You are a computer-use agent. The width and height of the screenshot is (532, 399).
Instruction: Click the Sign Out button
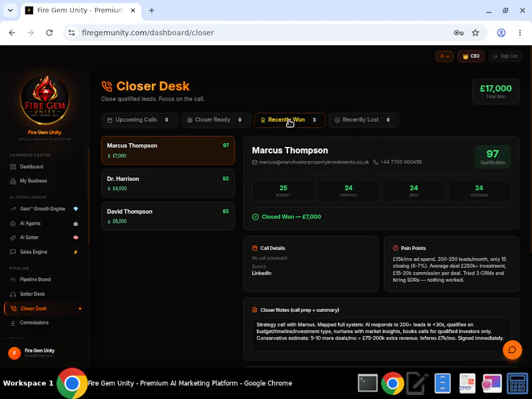505,57
